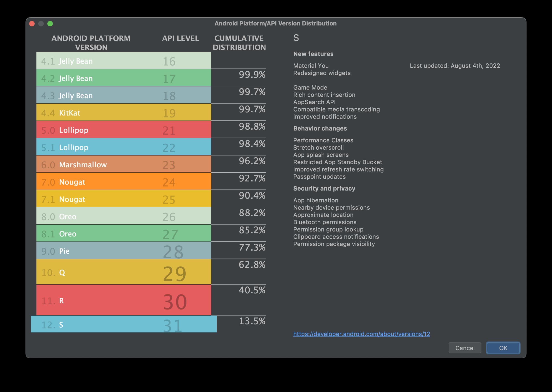The width and height of the screenshot is (552, 392).
Task: Confirm with the OK button
Action: pyautogui.click(x=503, y=348)
